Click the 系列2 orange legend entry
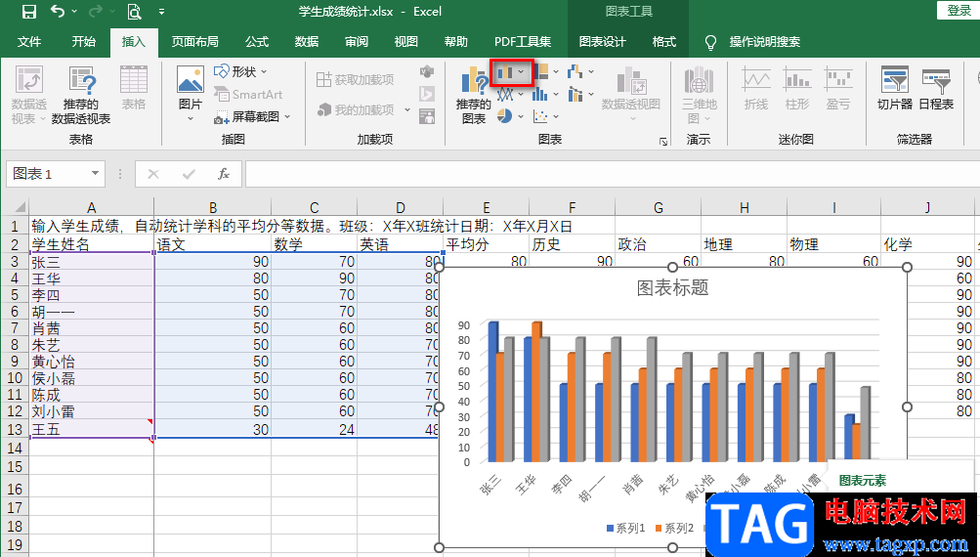This screenshot has width=980, height=557. [x=674, y=529]
